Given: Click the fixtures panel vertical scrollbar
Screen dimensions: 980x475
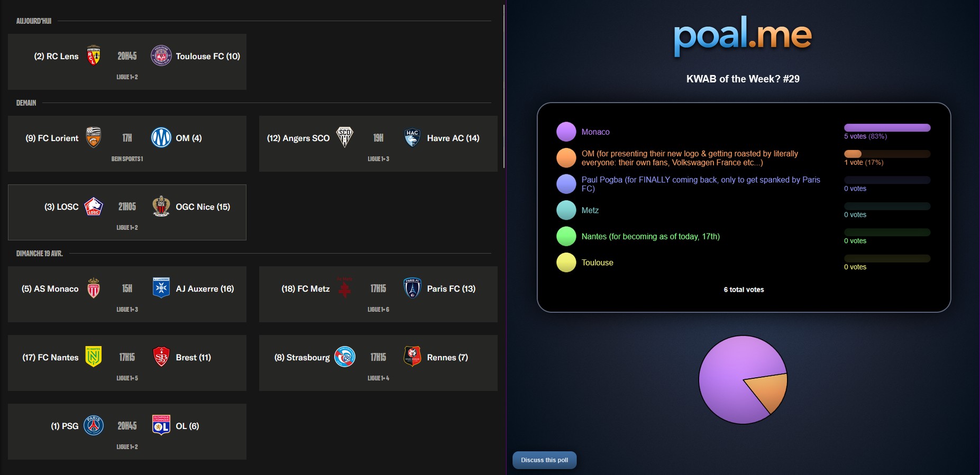Looking at the screenshot, I should (505, 87).
